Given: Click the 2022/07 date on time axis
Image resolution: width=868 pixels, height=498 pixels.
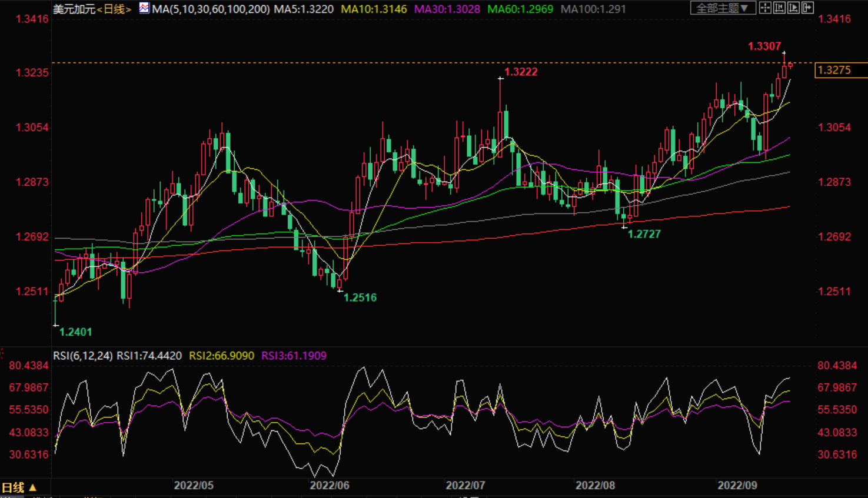Looking at the screenshot, I should click(x=465, y=486).
